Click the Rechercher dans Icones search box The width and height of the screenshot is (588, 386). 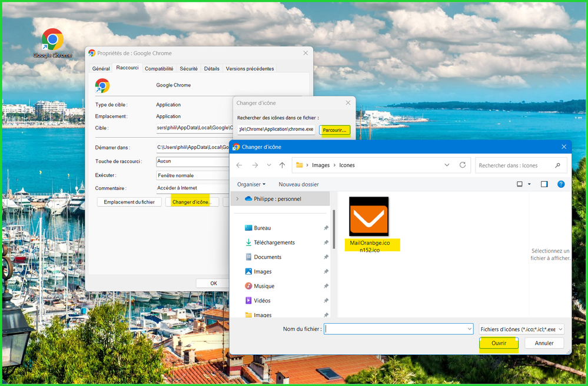(x=515, y=165)
